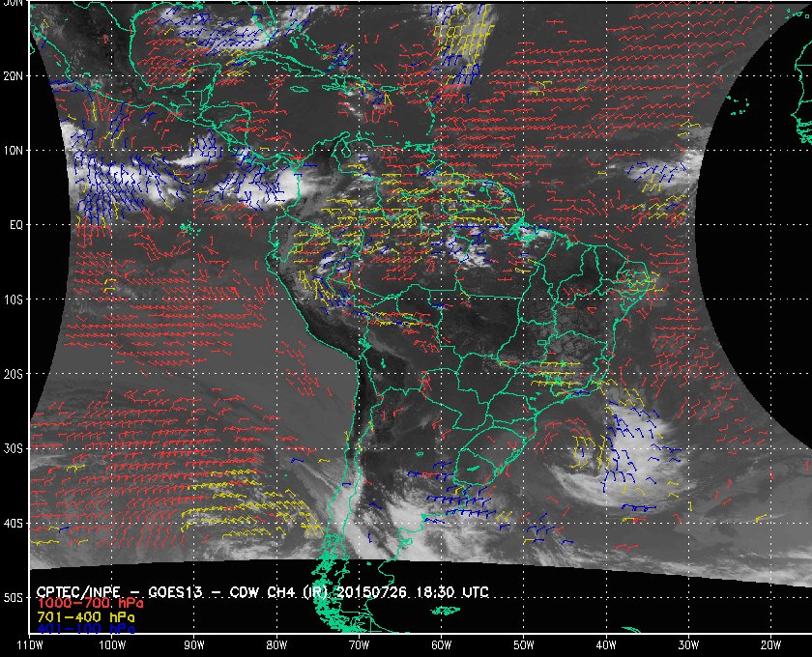The width and height of the screenshot is (812, 657).
Task: Click the 401-100 hPa blue legend entry
Action: point(86,629)
